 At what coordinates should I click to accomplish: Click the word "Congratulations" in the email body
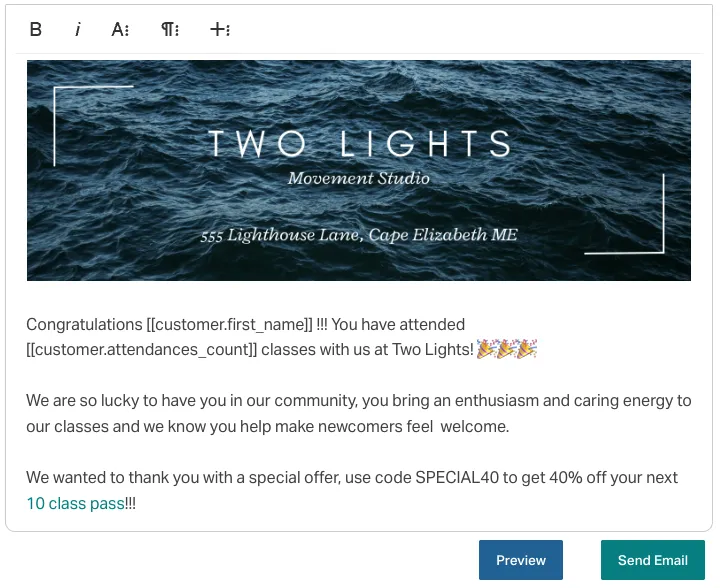click(x=84, y=324)
